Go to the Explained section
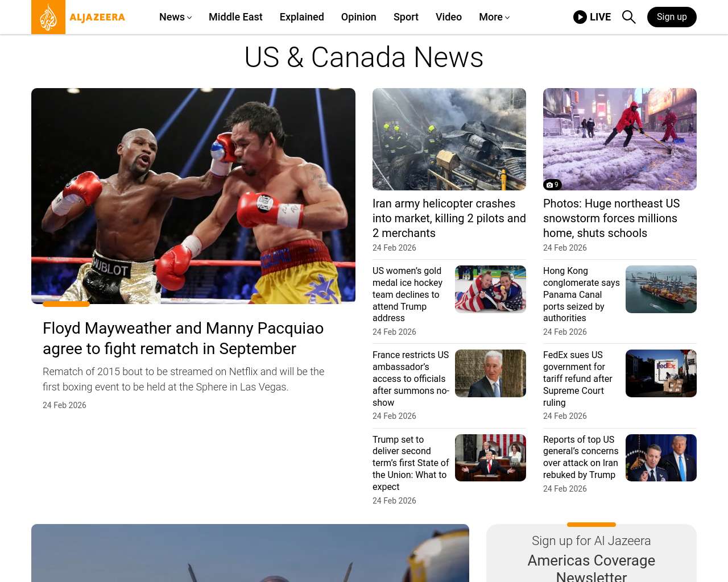The height and width of the screenshot is (582, 728). (302, 17)
